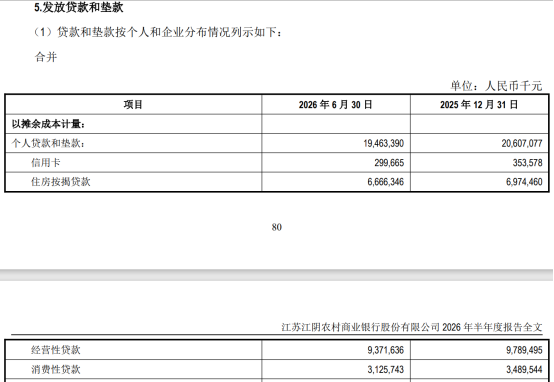Click the value 6,974,460
554x382 pixels.
[524, 182]
